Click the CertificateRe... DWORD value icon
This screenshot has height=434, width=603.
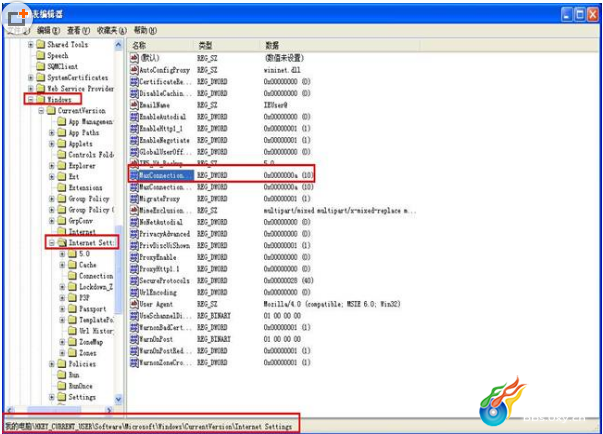pos(134,81)
